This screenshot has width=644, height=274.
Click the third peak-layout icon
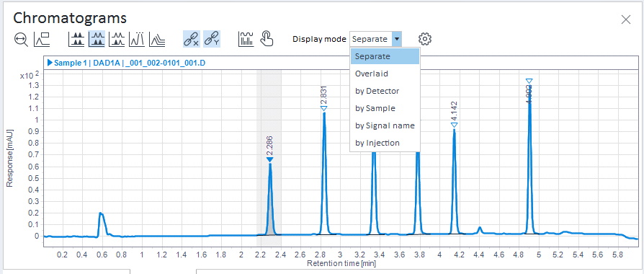117,40
